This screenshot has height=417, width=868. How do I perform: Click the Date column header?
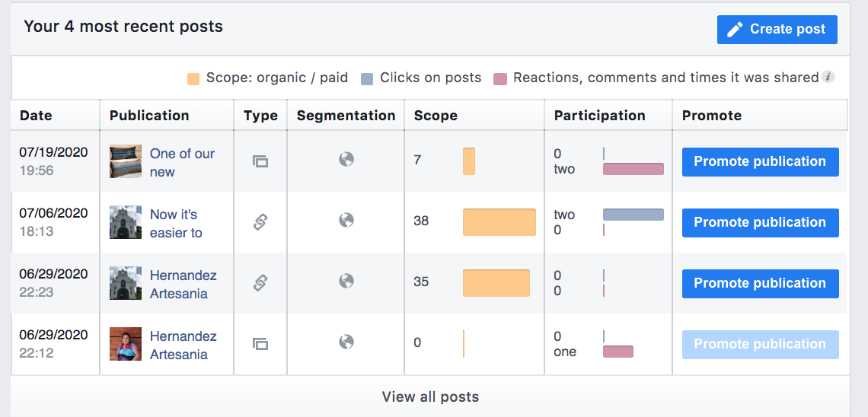36,116
